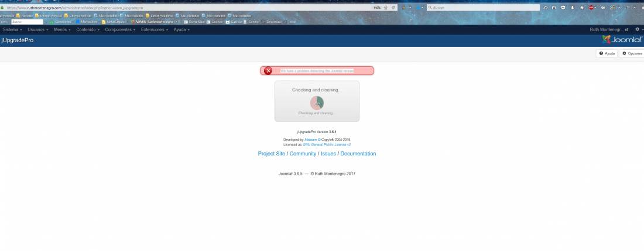This screenshot has width=644, height=251.
Task: Open the GNU General Public License v2 link
Action: coord(327,145)
